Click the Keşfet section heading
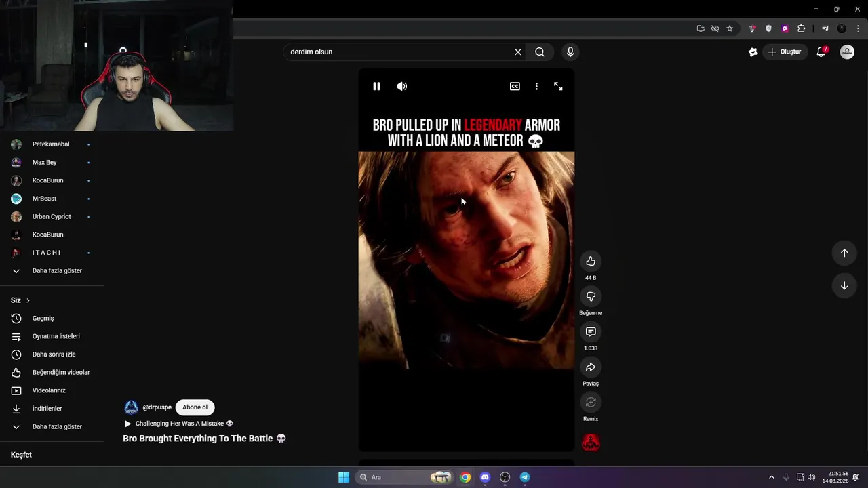 (21, 455)
